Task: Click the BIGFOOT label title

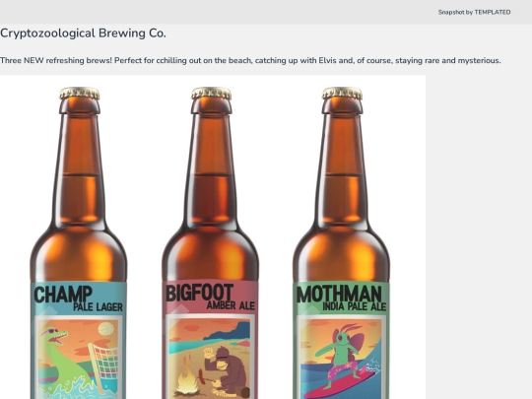Action: [x=199, y=293]
